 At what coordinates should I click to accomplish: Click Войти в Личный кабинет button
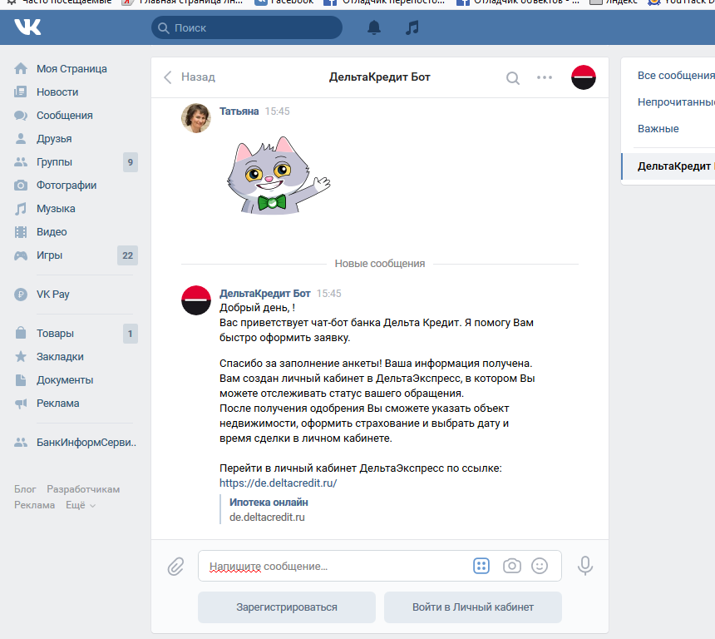[473, 607]
